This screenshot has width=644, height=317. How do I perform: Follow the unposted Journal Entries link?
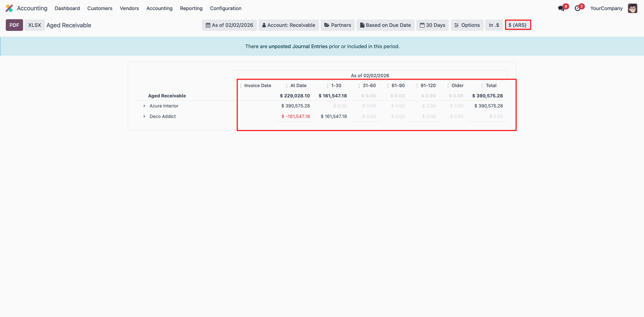pos(298,46)
